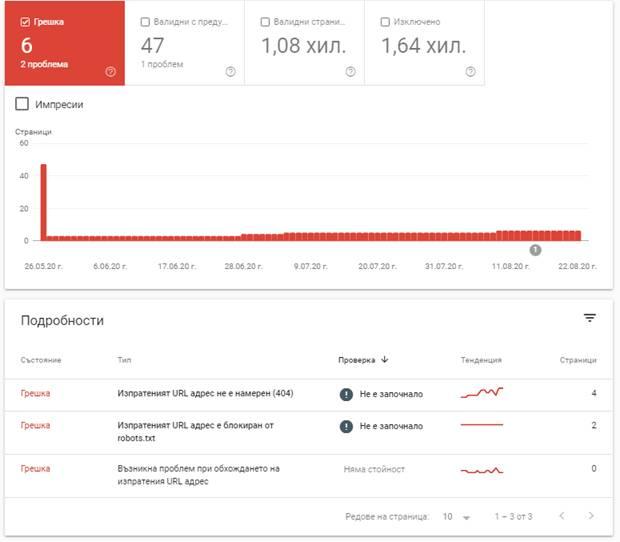This screenshot has width=620, height=542.
Task: Go to the next page arrow
Action: [591, 516]
